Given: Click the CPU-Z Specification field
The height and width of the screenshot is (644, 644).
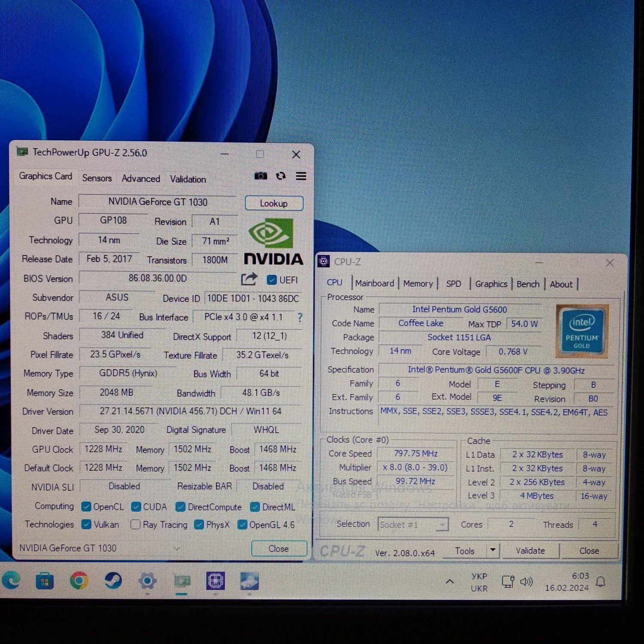Looking at the screenshot, I should coord(496,370).
